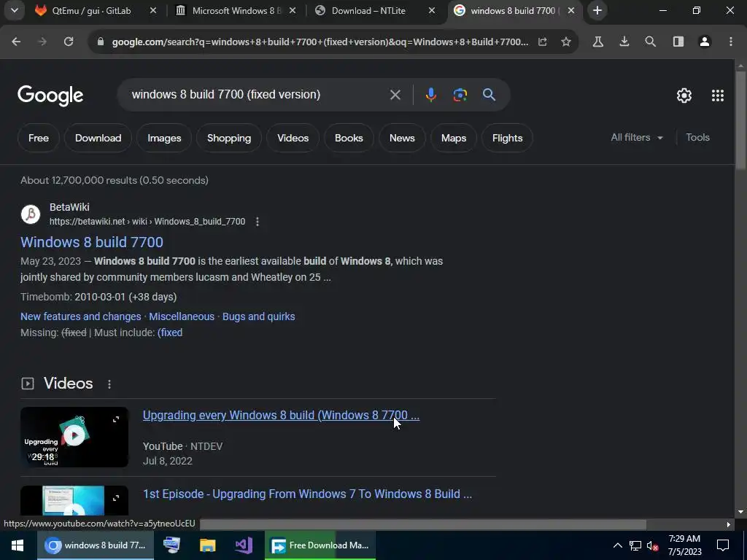
Task: Expand the All filters dropdown
Action: point(637,137)
